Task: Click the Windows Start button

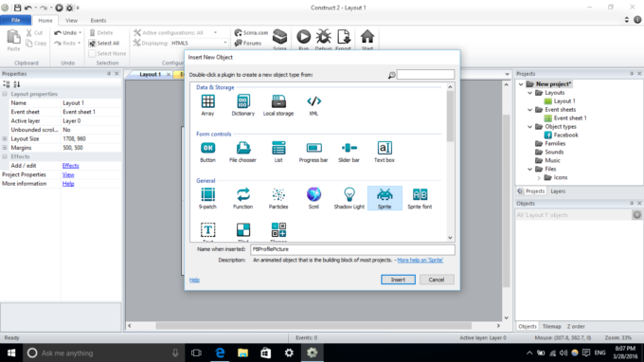Action: (11, 353)
